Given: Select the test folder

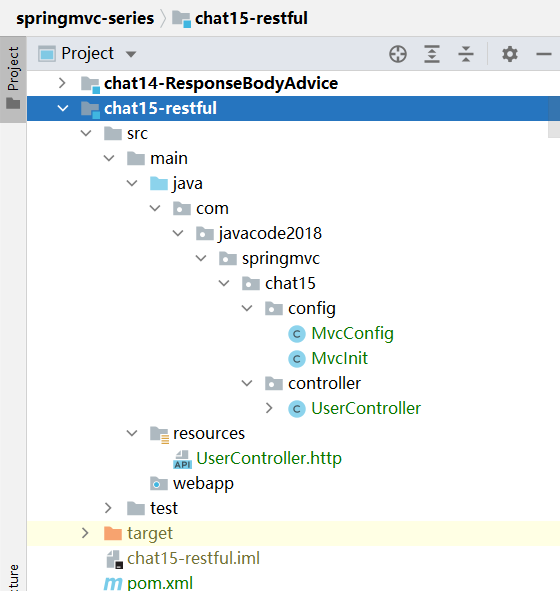Looking at the screenshot, I should coord(164,508).
